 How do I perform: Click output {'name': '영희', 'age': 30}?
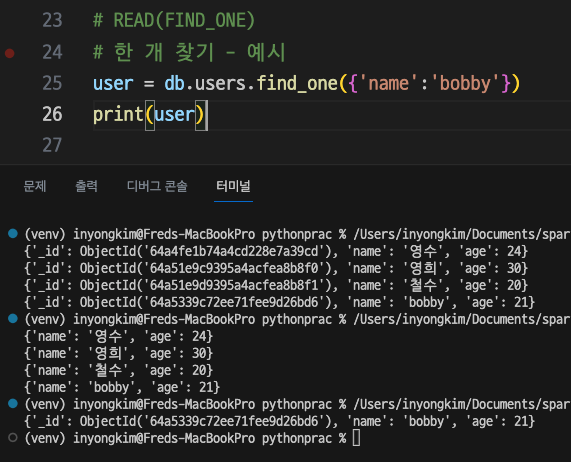tap(118, 353)
